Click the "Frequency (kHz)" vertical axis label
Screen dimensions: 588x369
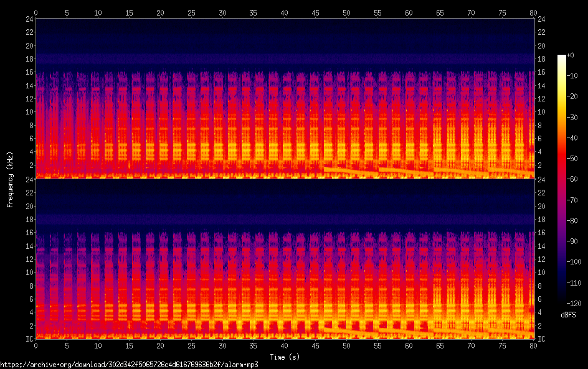11,179
